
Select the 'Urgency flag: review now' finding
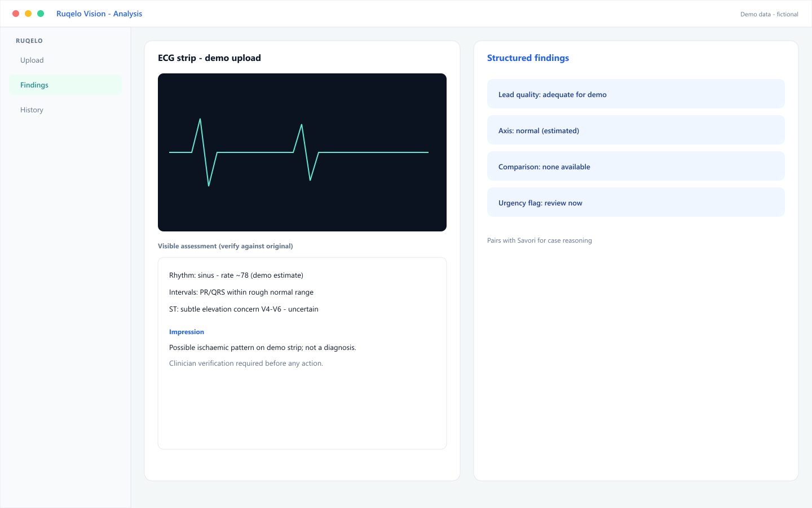636,203
